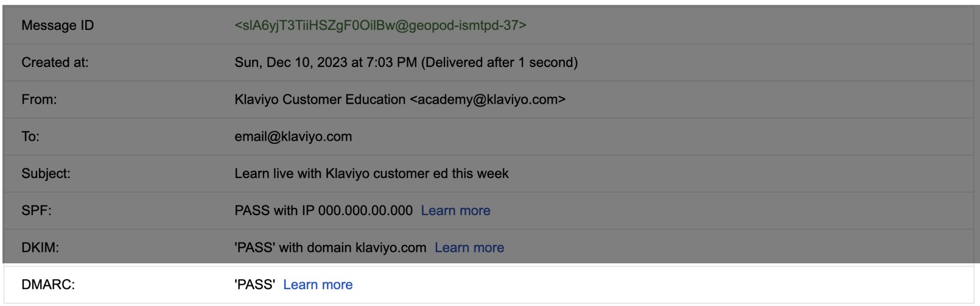Click the "To:" row label
Image resolution: width=980 pixels, height=306 pixels.
(x=30, y=137)
